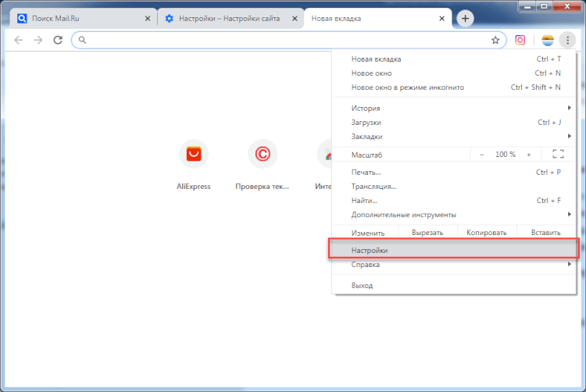This screenshot has height=392, width=586.
Task: Select the Новая вкладка tab
Action: click(x=377, y=18)
